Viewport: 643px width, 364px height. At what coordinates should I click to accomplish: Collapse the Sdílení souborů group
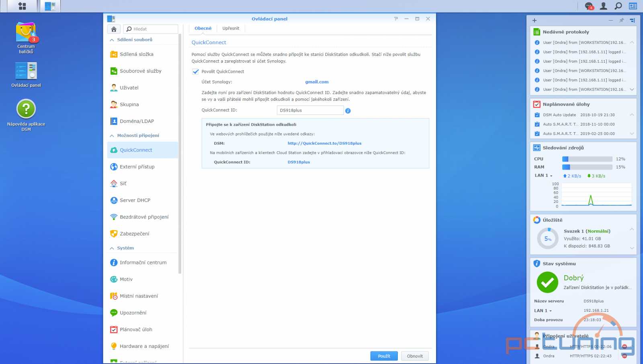click(112, 40)
